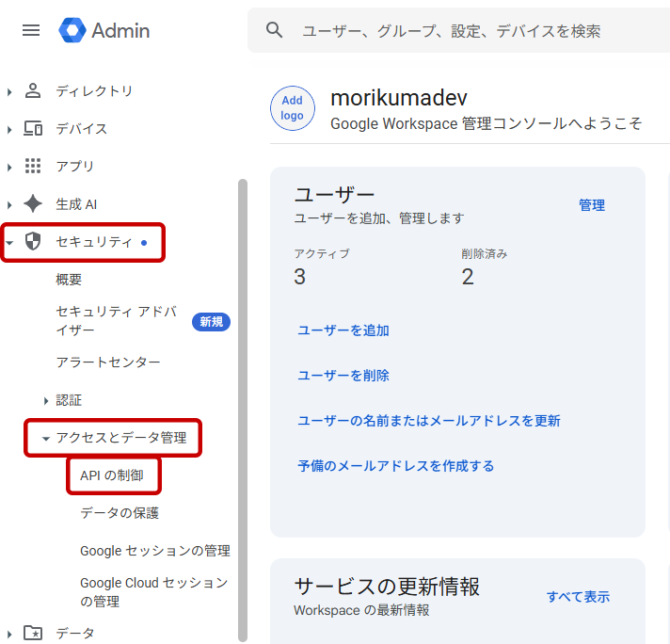Click the search magnifier icon
670x644 pixels.
coord(275,30)
